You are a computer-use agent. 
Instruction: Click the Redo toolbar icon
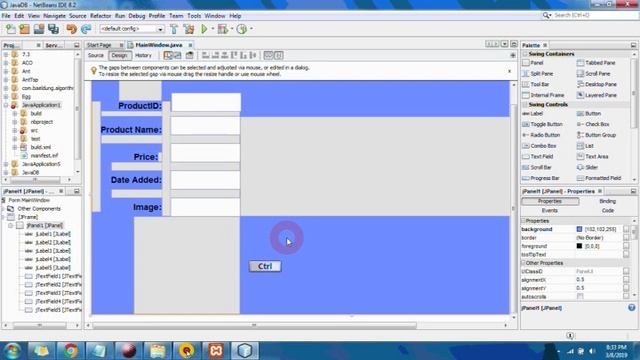pos(86,29)
